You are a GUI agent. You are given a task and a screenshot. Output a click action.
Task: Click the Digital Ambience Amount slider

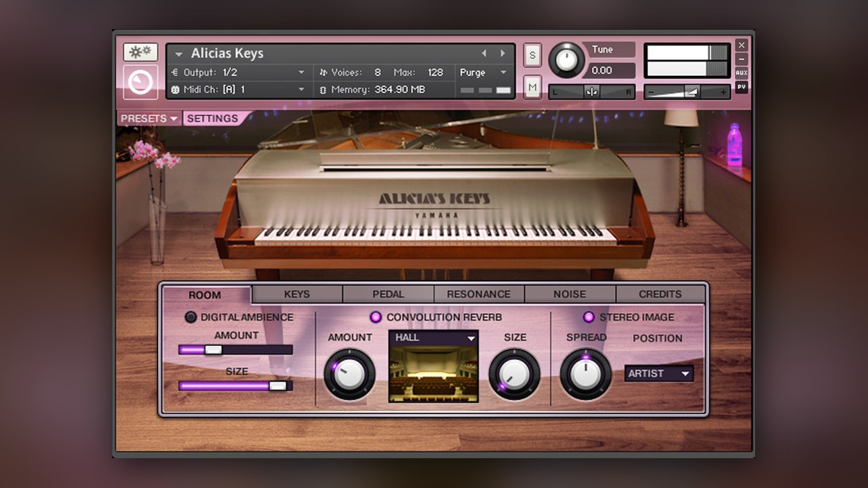tap(235, 350)
